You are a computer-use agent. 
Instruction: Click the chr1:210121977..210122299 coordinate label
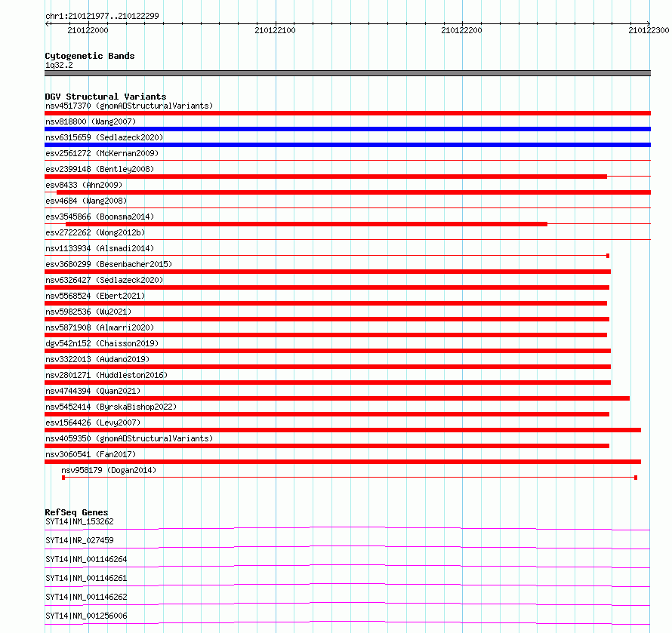(102, 16)
